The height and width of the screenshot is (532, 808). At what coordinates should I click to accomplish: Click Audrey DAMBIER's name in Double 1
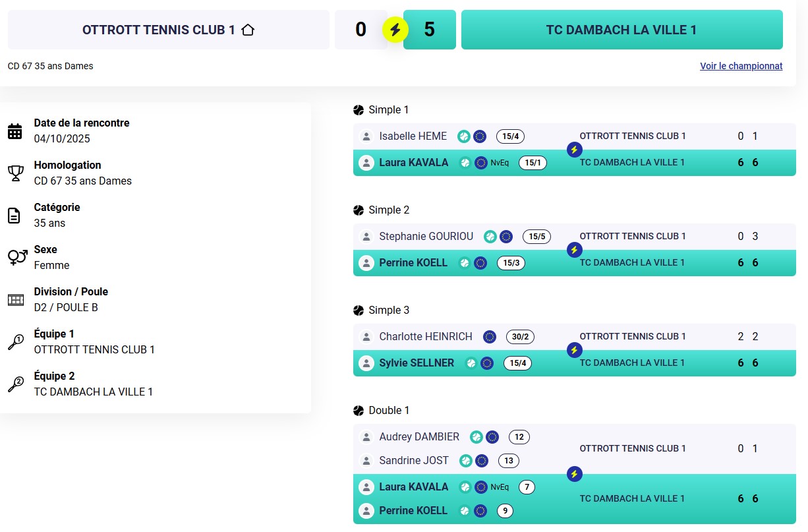tap(419, 437)
